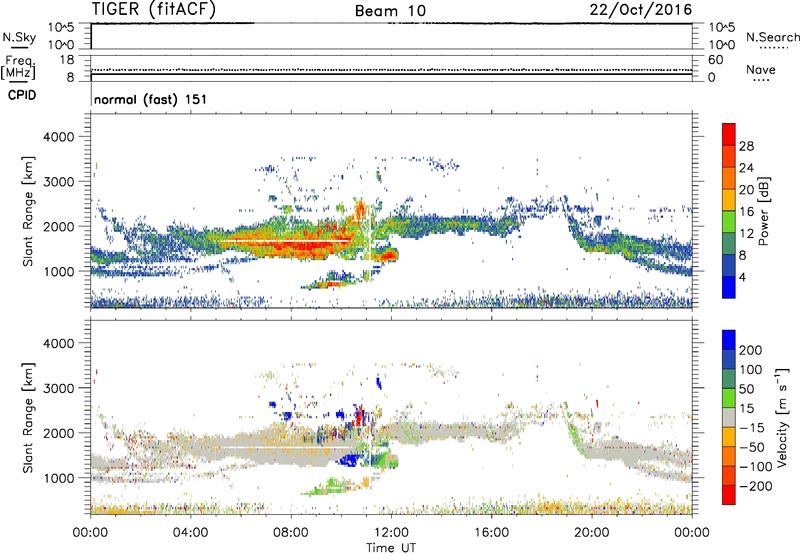
Task: Select the "normal (fast) 151" CPID text
Action: click(151, 99)
